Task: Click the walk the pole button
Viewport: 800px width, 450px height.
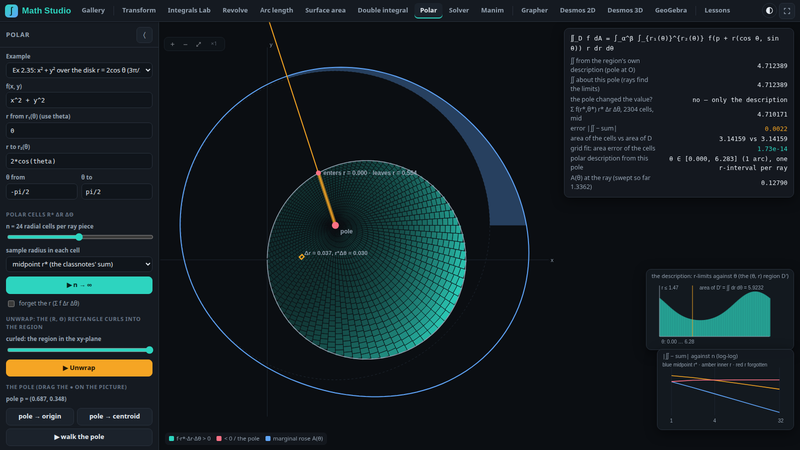Action: [x=79, y=437]
